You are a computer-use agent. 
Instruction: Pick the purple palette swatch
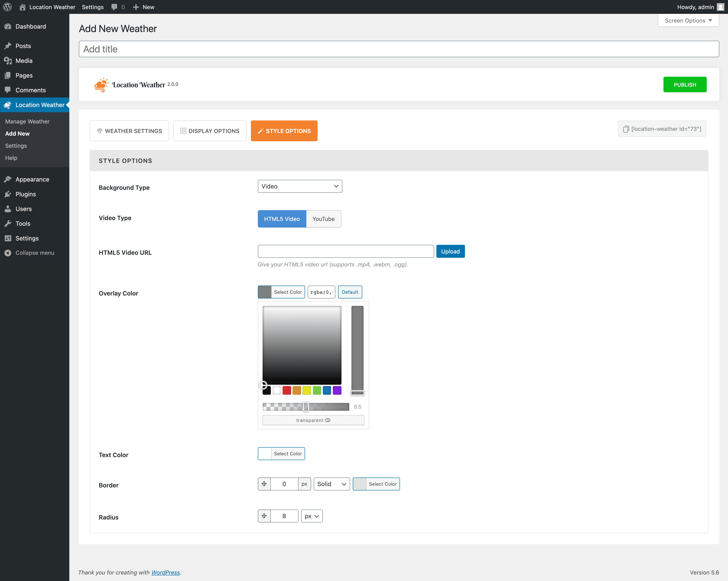[337, 391]
